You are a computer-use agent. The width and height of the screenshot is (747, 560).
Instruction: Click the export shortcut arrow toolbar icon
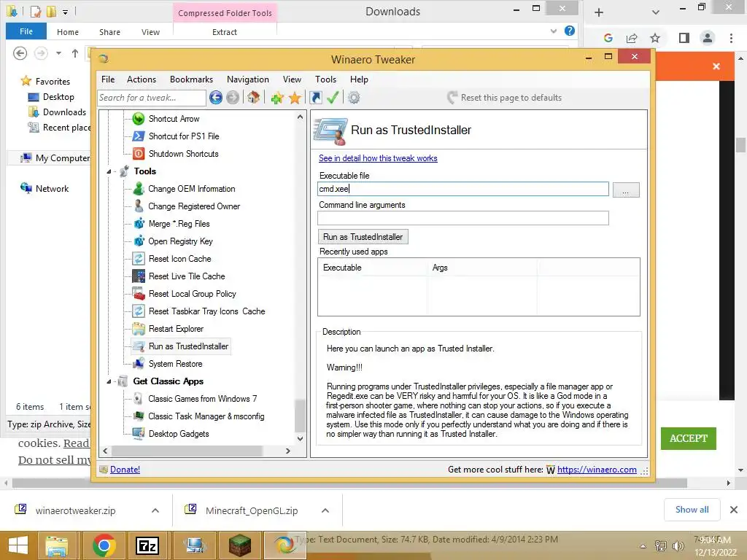coord(315,98)
